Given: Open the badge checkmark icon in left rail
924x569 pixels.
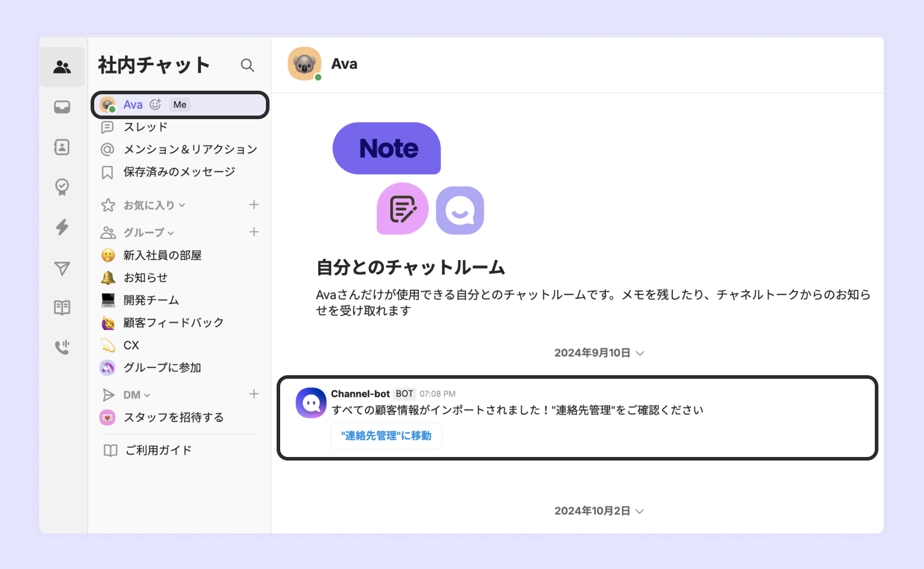Looking at the screenshot, I should 62,187.
